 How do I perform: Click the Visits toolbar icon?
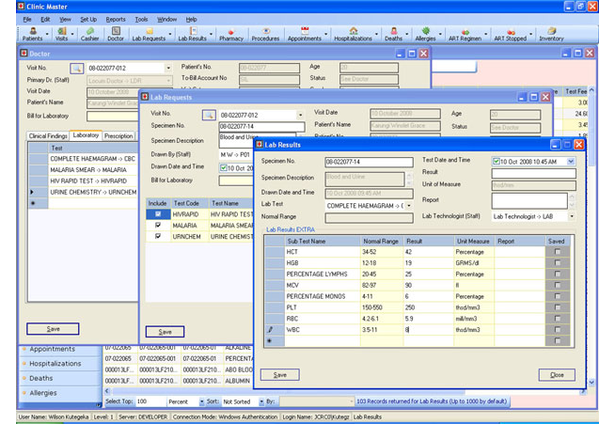[61, 36]
